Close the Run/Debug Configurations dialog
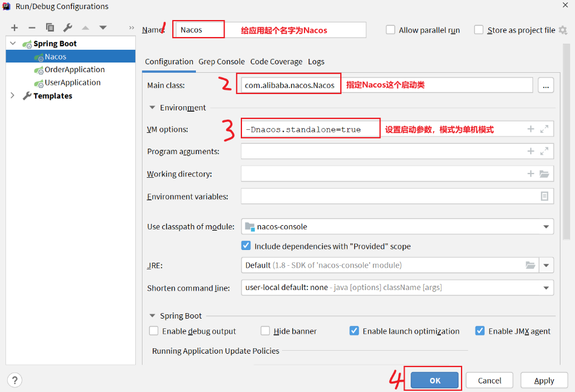 pos(565,5)
